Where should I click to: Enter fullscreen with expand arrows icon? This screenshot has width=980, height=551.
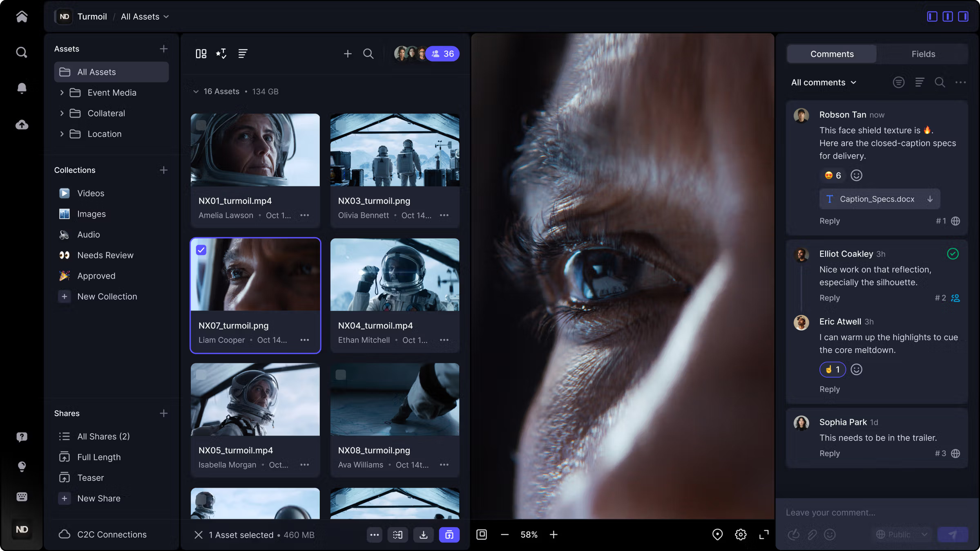click(x=763, y=534)
